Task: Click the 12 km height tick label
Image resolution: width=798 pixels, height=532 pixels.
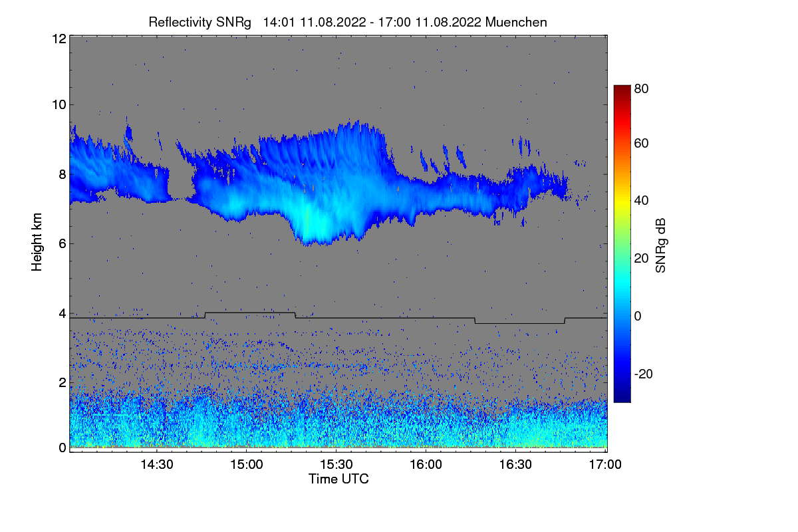Action: [x=59, y=39]
